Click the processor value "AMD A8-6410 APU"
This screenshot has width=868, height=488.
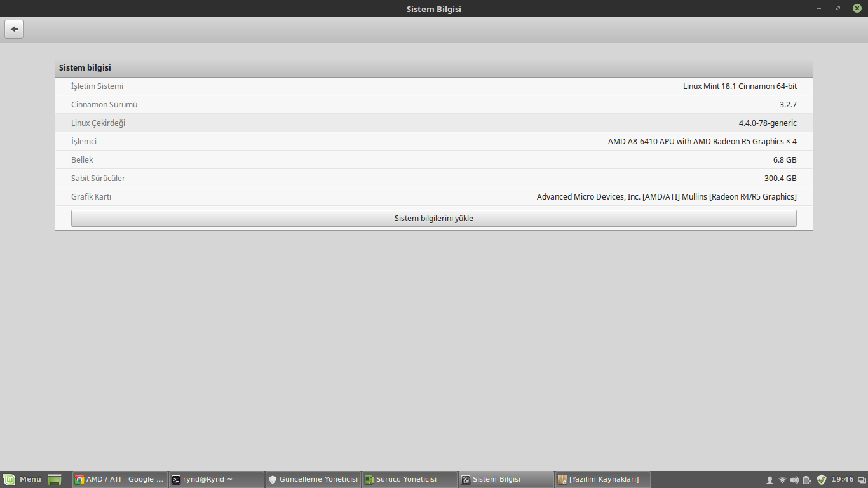641,142
